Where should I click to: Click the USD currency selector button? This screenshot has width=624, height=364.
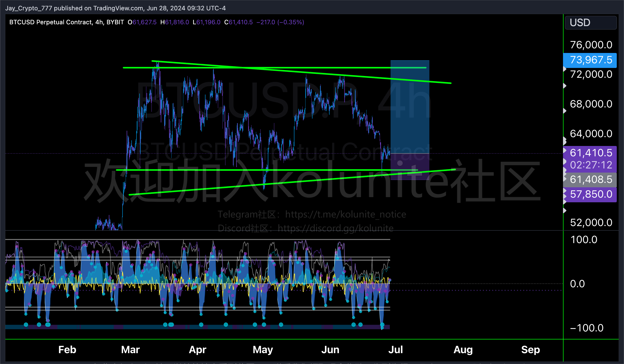pyautogui.click(x=590, y=23)
